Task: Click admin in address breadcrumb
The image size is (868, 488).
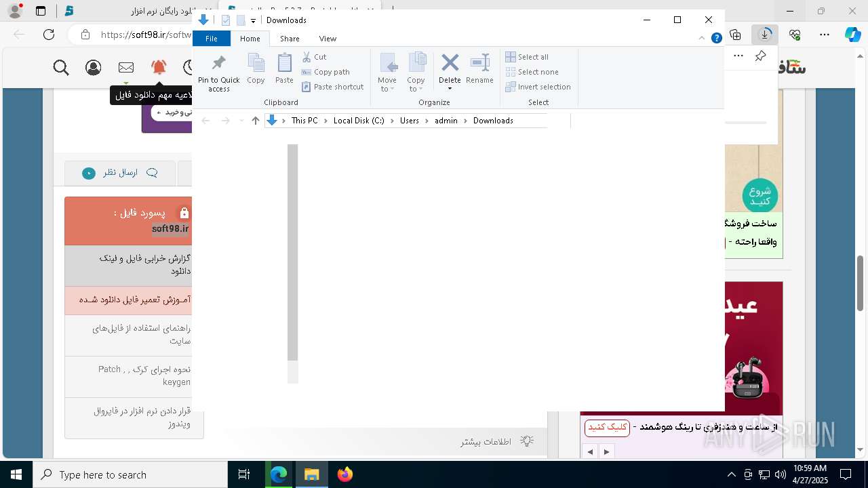Action: coord(446,121)
